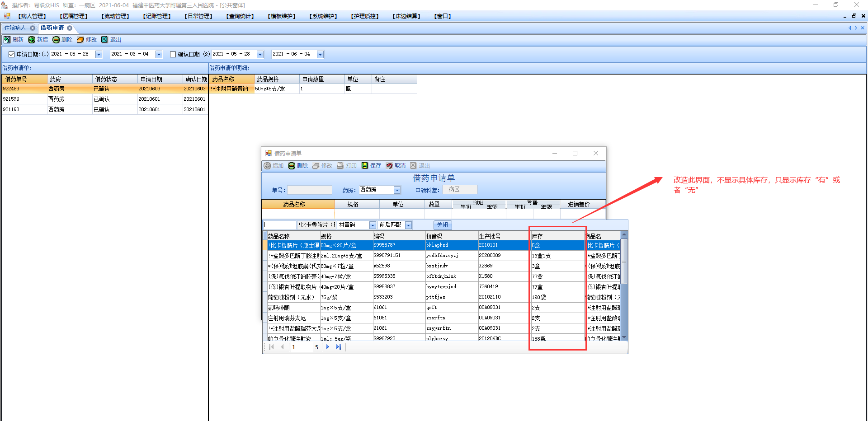Open the 窗口 menu
The width and height of the screenshot is (868, 421).
443,16
